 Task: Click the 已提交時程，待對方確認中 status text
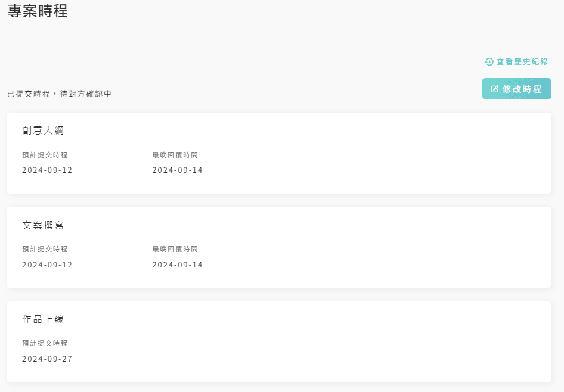(x=58, y=94)
